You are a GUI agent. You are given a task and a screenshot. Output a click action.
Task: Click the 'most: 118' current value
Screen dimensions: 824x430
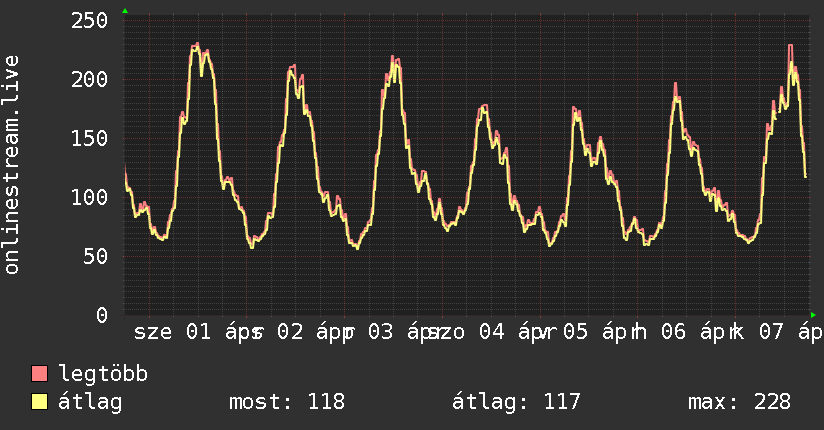point(287,403)
